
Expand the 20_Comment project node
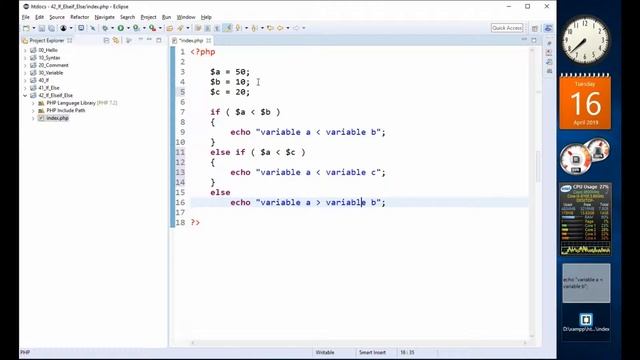coord(25,65)
